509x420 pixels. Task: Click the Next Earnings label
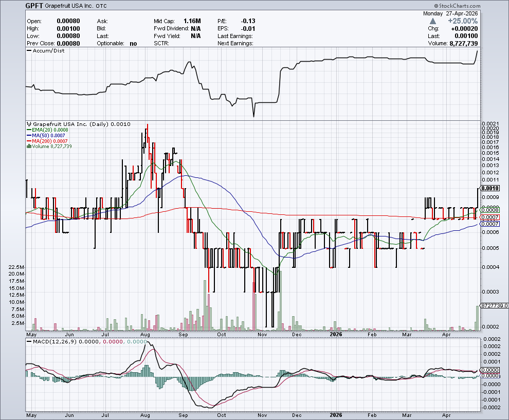[x=235, y=44]
